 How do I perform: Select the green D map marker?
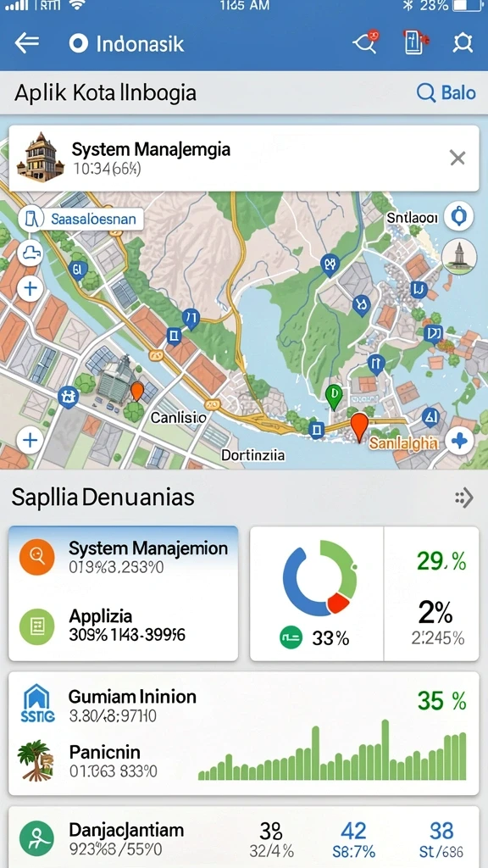point(333,397)
